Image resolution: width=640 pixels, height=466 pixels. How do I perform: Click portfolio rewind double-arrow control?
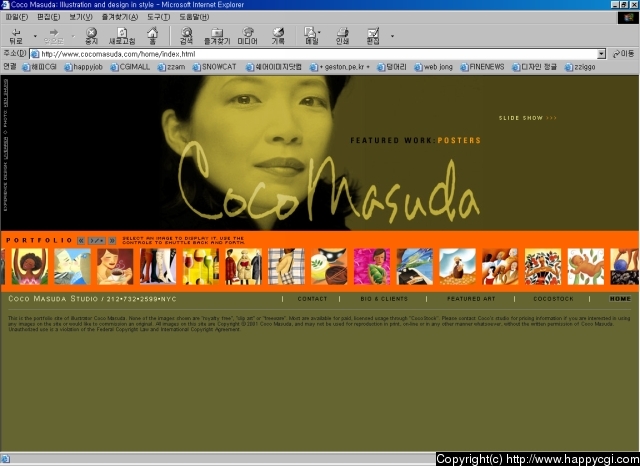[81, 240]
